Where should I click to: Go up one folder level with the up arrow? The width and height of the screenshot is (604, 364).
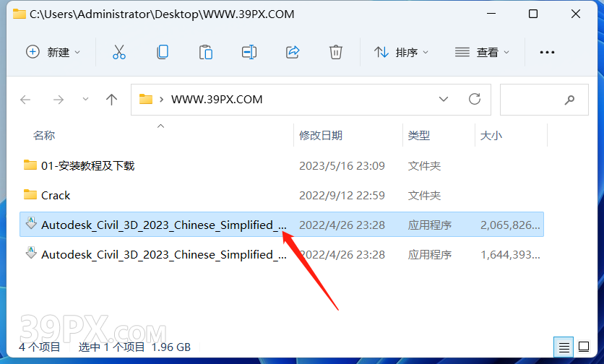112,100
